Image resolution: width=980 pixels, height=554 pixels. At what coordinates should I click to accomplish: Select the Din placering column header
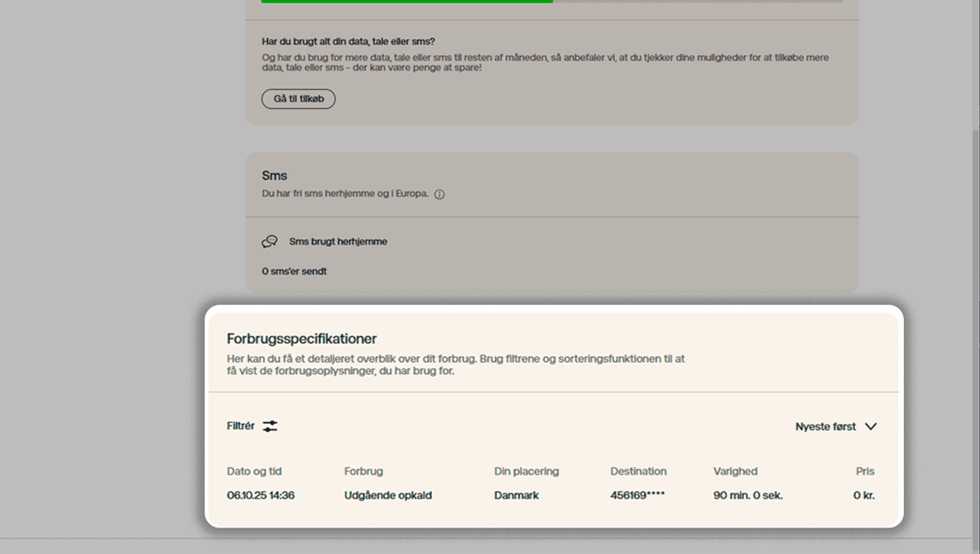(x=528, y=471)
